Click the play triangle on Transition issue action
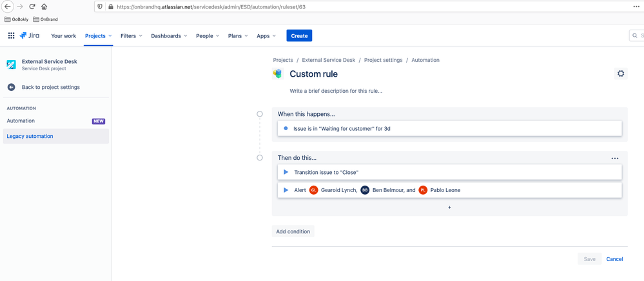644x281 pixels. pos(286,172)
